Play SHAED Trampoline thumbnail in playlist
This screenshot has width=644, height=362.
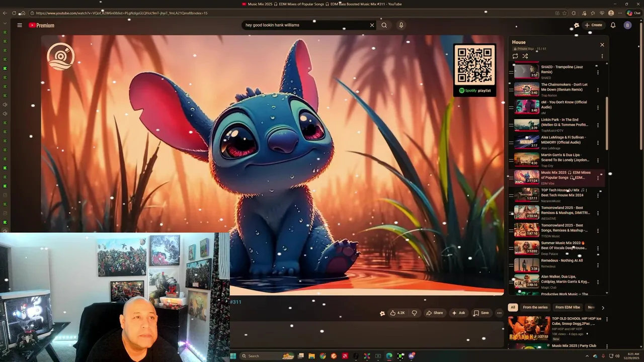pos(526,72)
